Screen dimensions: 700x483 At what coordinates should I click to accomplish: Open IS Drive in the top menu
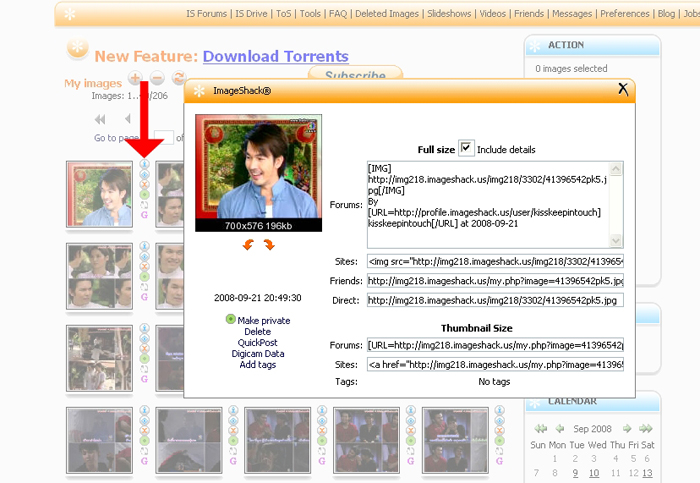(251, 14)
